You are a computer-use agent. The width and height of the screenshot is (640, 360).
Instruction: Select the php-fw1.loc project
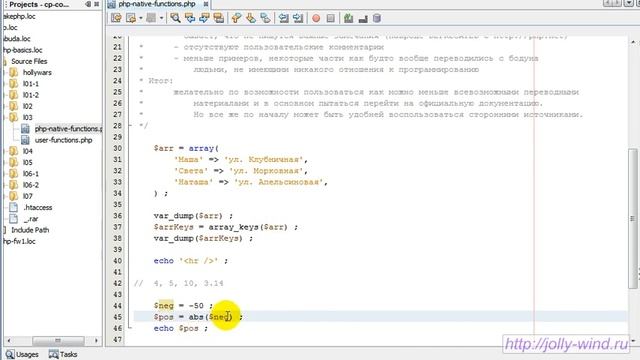20,241
